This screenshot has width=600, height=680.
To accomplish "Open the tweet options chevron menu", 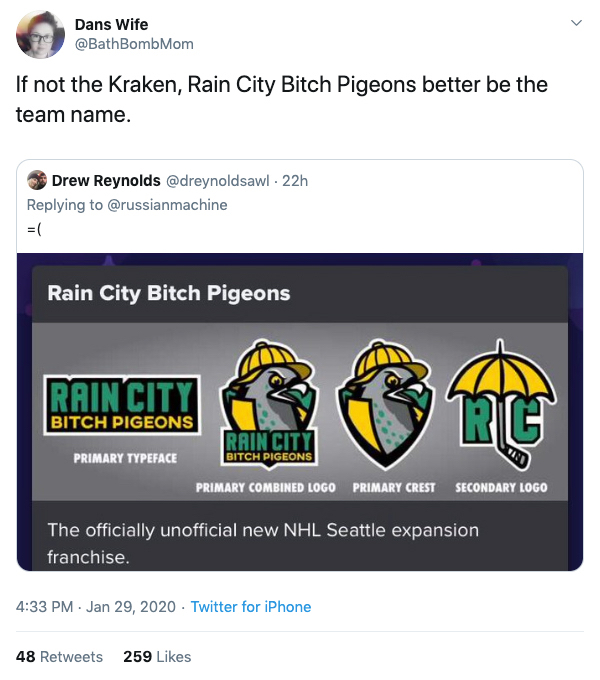I will pos(575,22).
